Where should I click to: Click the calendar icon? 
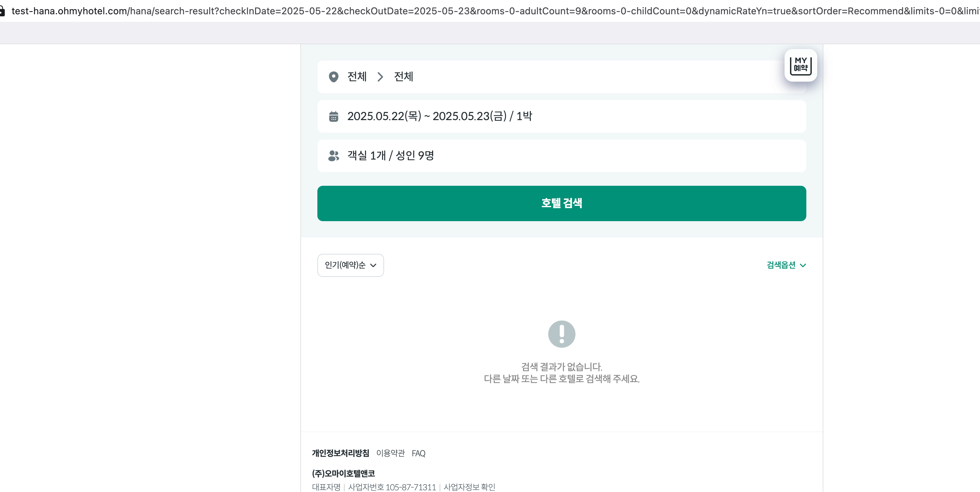click(x=333, y=116)
